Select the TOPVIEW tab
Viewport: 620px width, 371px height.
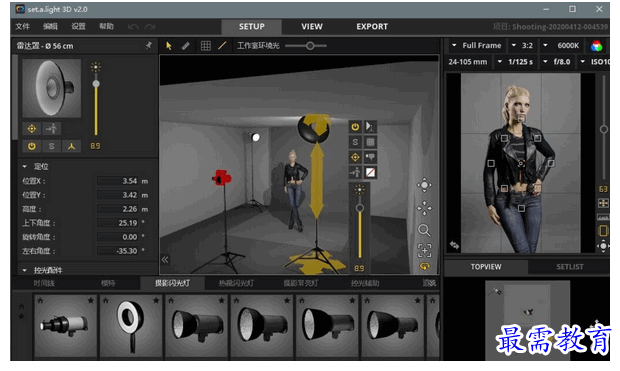486,267
